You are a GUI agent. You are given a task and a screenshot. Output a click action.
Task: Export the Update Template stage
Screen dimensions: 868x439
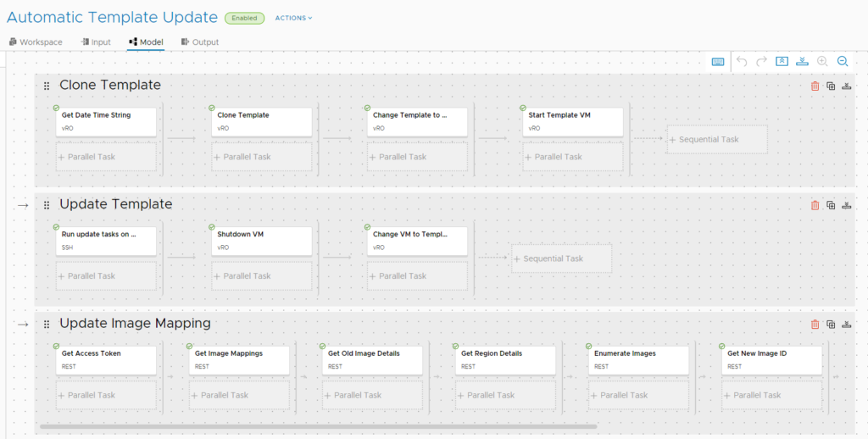pyautogui.click(x=847, y=205)
